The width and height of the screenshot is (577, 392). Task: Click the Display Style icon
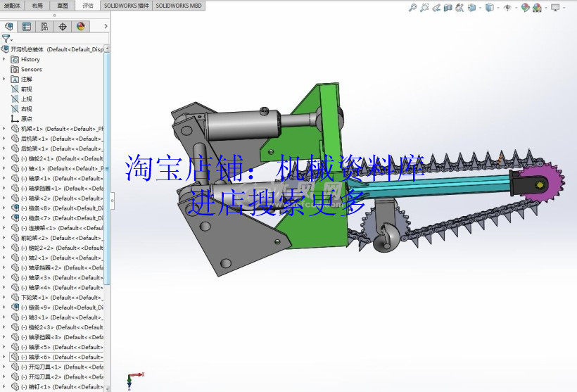click(x=490, y=7)
